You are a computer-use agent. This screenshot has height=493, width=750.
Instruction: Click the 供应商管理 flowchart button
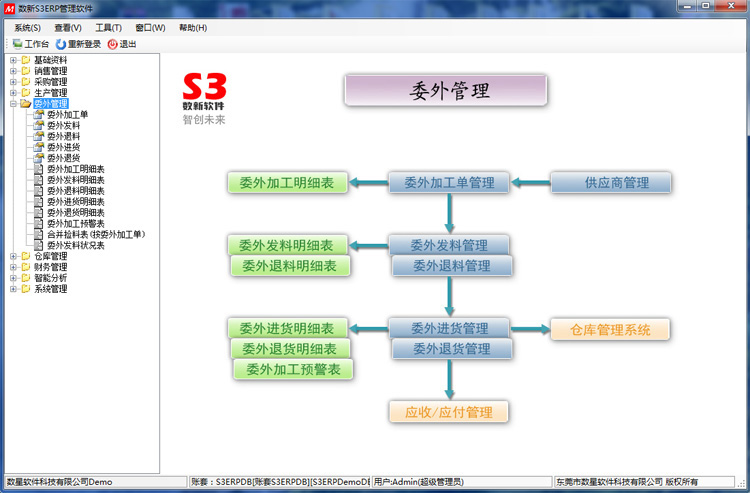(x=611, y=183)
